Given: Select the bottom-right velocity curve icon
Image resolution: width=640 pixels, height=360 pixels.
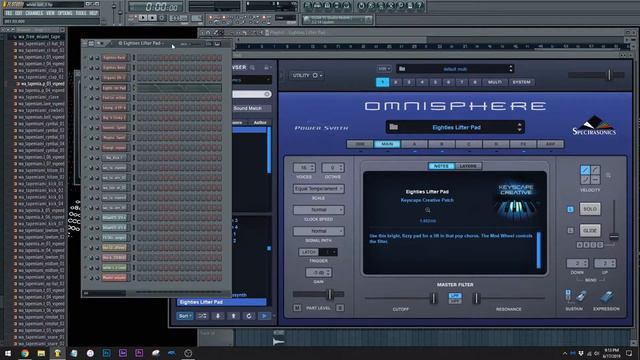Looking at the screenshot, I should point(595,180).
